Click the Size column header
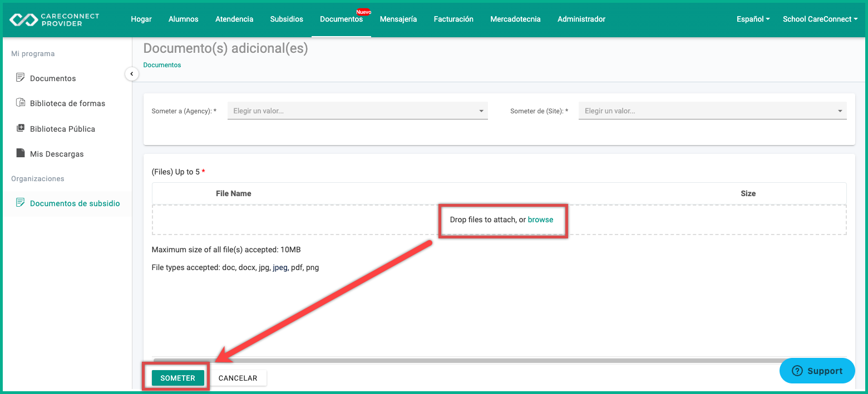 [748, 193]
